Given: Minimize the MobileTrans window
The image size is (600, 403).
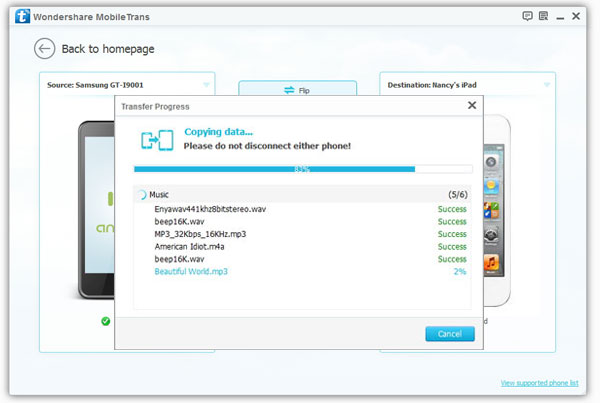Looking at the screenshot, I should (x=560, y=17).
